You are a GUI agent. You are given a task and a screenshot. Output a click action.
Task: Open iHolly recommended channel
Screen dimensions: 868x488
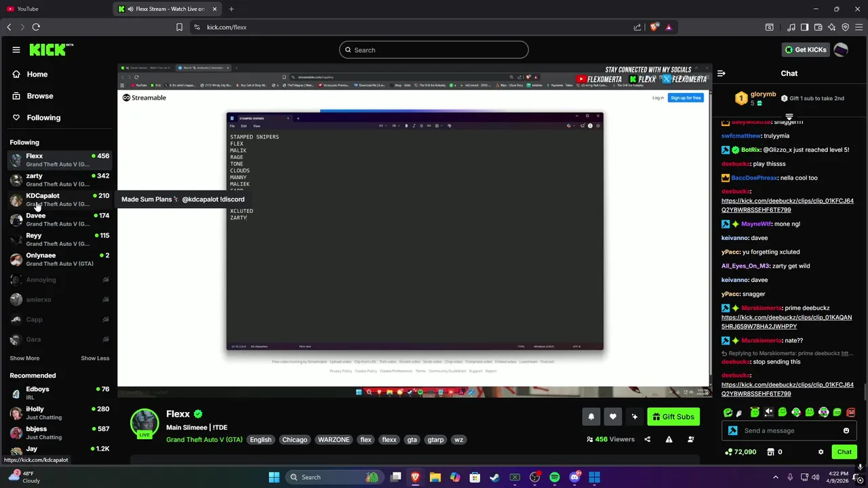click(x=60, y=413)
